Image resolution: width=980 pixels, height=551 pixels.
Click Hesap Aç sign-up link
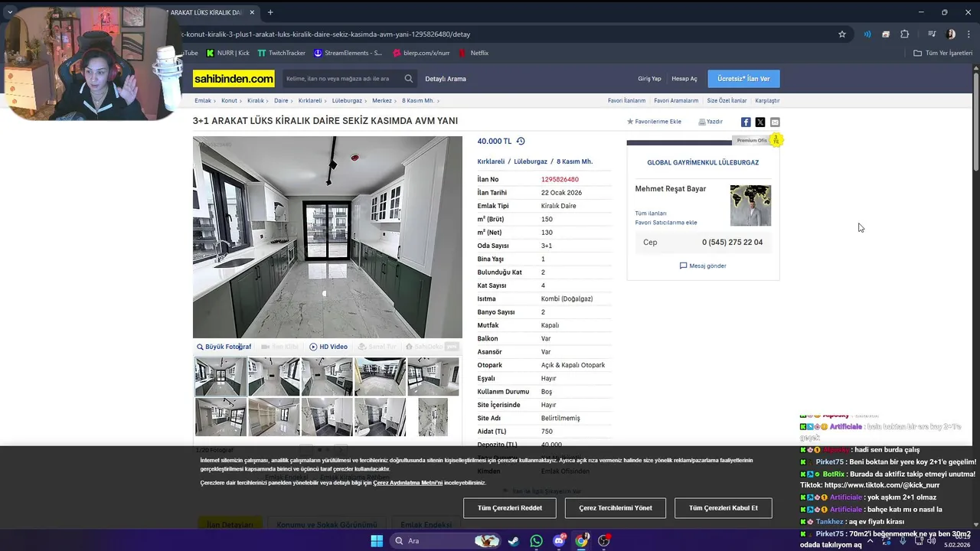point(684,79)
